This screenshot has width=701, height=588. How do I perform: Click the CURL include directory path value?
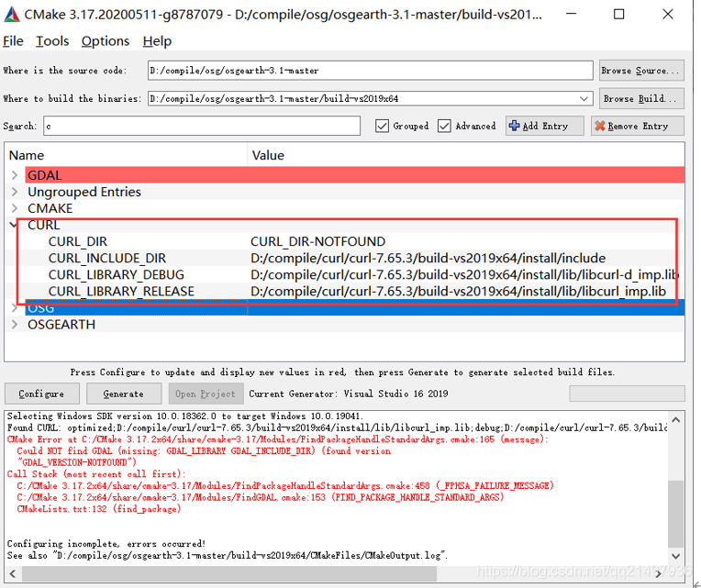click(x=428, y=259)
